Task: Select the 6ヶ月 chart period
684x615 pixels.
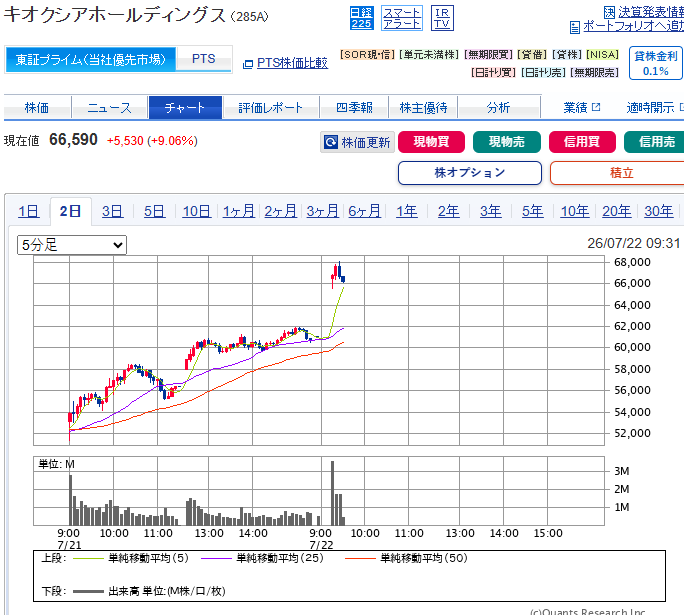Action: pyautogui.click(x=364, y=212)
